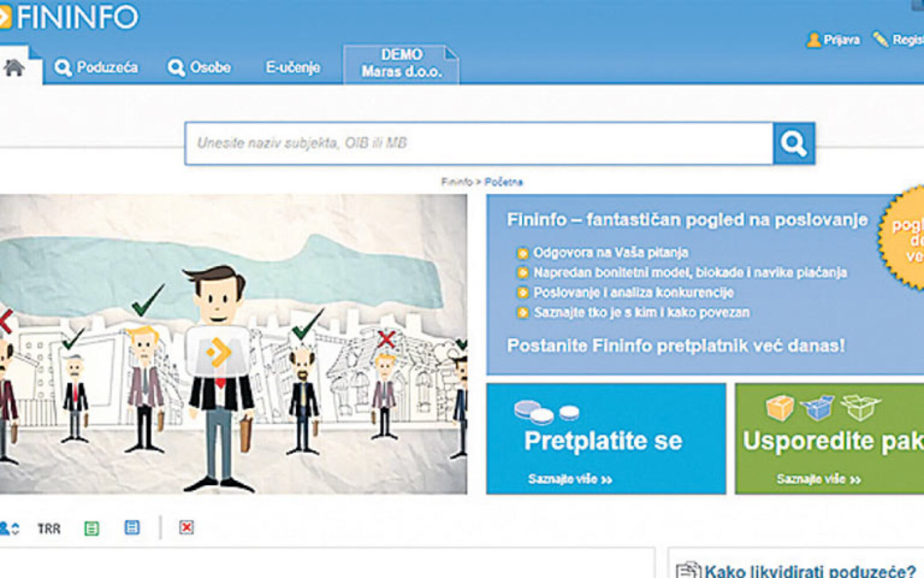Open the Osobe search tab
This screenshot has width=924, height=578.
tap(199, 68)
